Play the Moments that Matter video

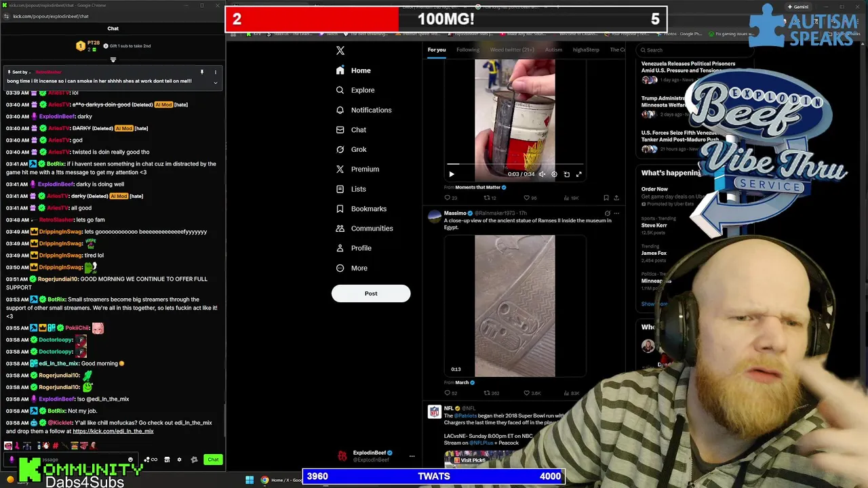pyautogui.click(x=452, y=174)
